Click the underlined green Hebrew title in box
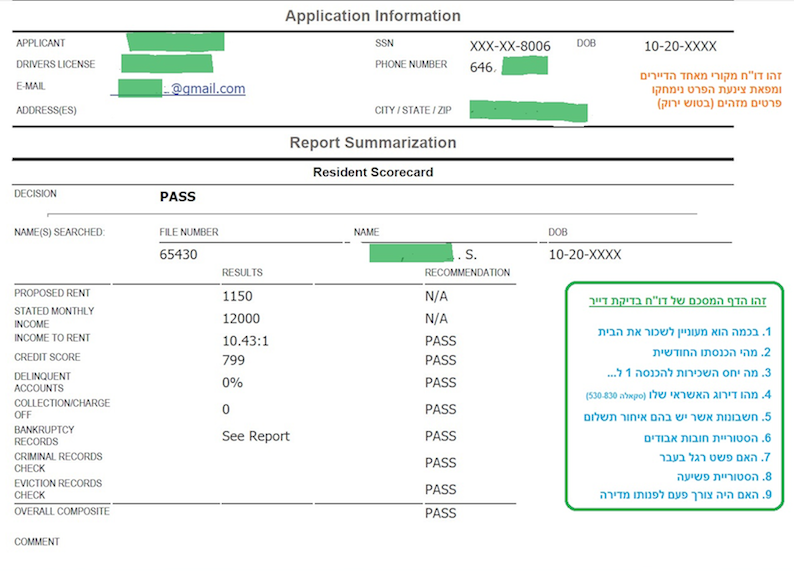The image size is (794, 571). point(678,301)
